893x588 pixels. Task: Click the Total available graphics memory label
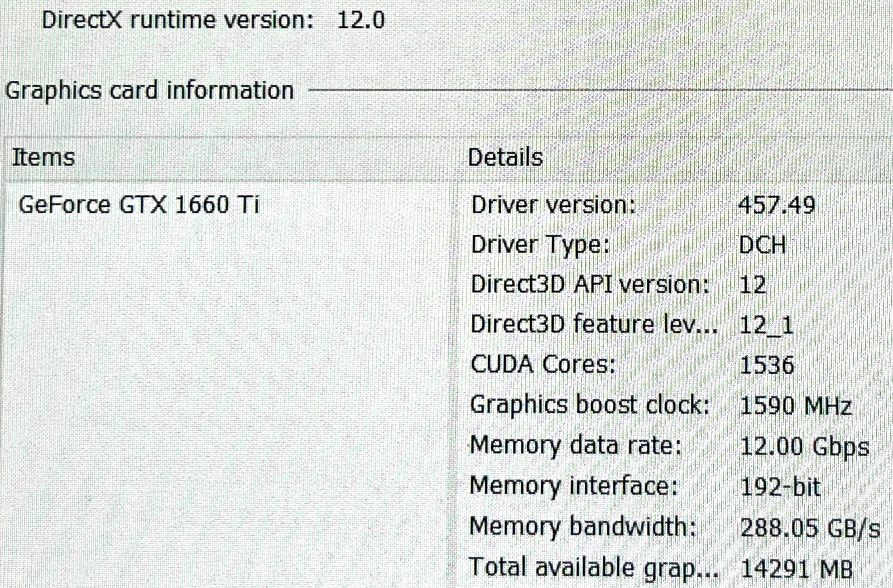click(594, 567)
